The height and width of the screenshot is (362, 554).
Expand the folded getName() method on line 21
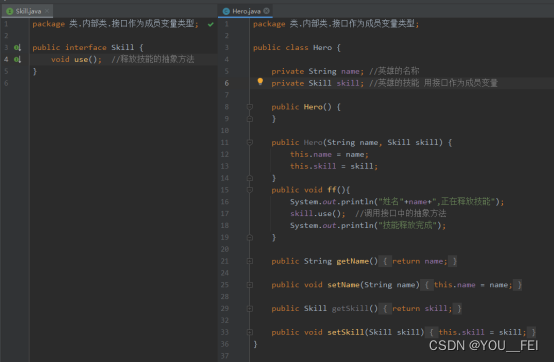pyautogui.click(x=250, y=261)
